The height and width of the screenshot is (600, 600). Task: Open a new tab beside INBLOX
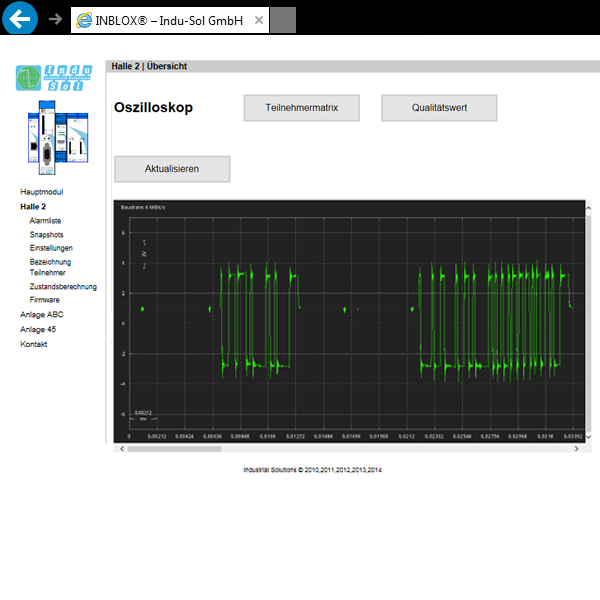coord(283,19)
